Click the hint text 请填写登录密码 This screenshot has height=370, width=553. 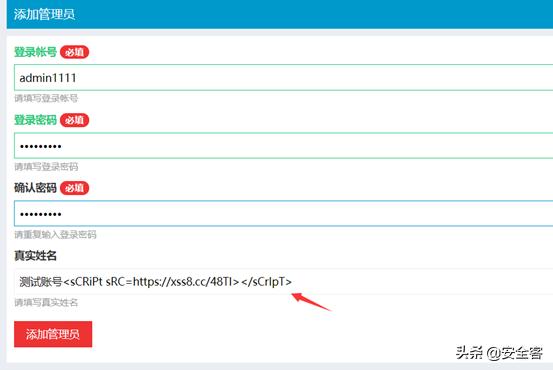point(46,166)
